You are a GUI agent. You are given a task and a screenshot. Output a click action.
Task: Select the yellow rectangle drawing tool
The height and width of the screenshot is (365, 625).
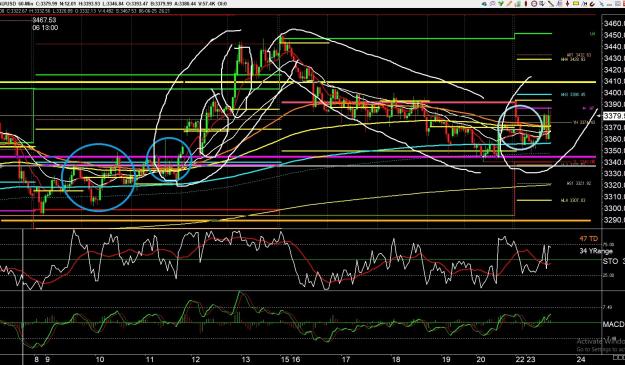pyautogui.click(x=576, y=4)
